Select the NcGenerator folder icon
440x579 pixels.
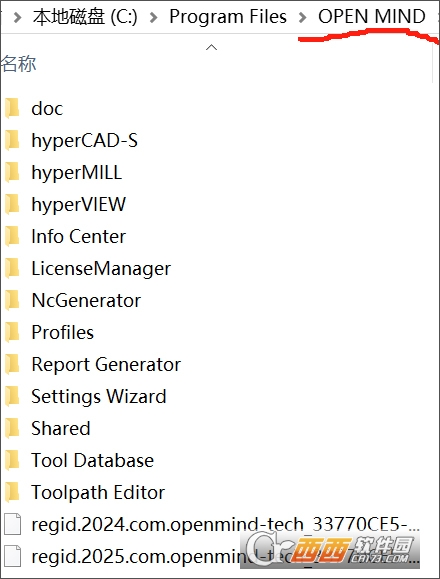click(12, 300)
